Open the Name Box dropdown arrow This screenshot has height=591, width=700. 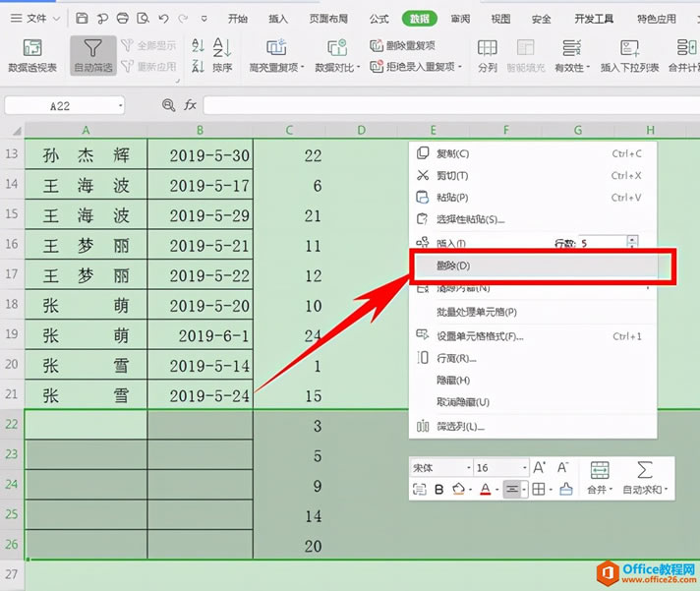[120, 106]
